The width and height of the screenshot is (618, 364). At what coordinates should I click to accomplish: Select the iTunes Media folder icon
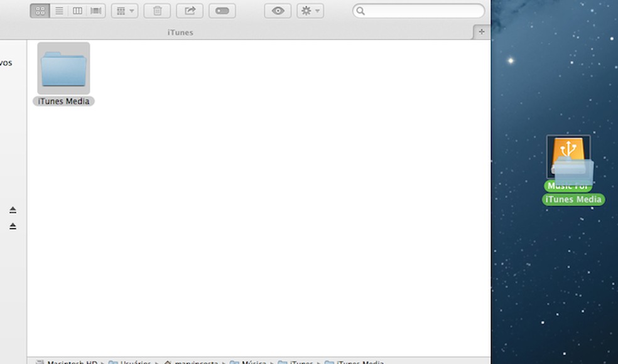tap(63, 68)
